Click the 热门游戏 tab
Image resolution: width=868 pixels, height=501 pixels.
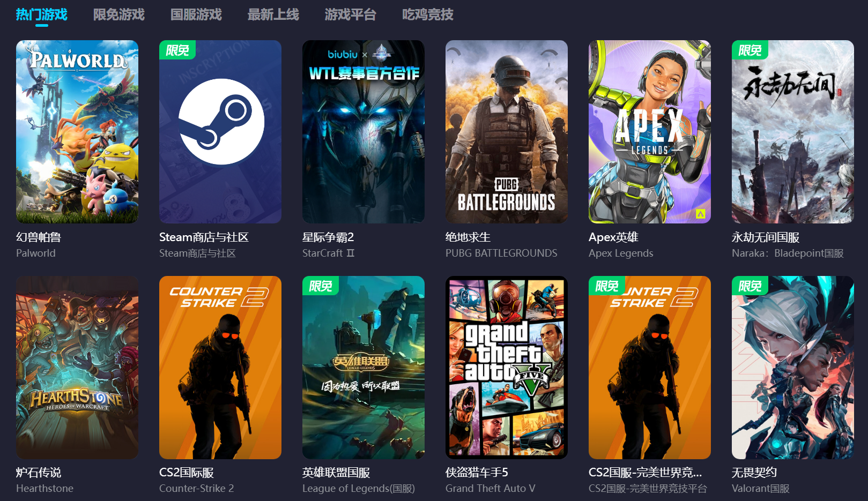point(42,14)
